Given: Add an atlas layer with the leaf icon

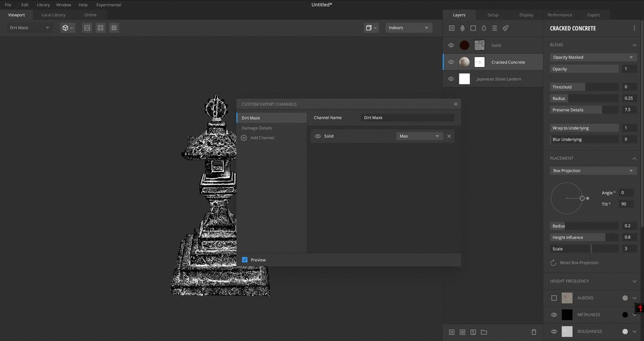Looking at the screenshot, I should point(462,28).
